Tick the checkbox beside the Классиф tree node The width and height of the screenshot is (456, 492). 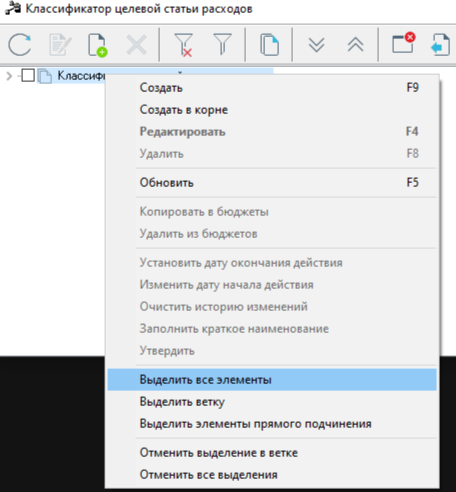[x=28, y=75]
